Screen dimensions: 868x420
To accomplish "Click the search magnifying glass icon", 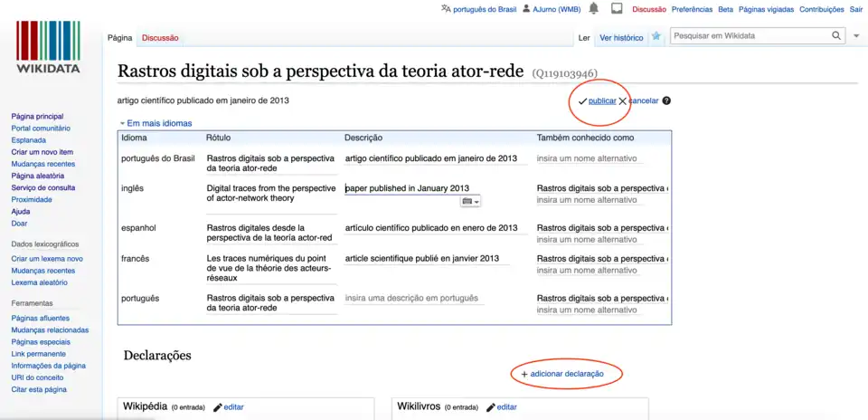I will [x=837, y=36].
